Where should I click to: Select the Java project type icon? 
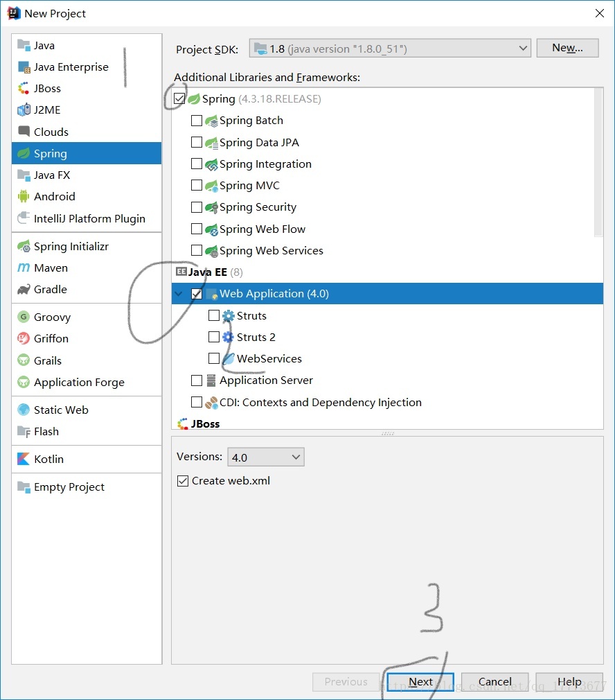click(x=23, y=45)
